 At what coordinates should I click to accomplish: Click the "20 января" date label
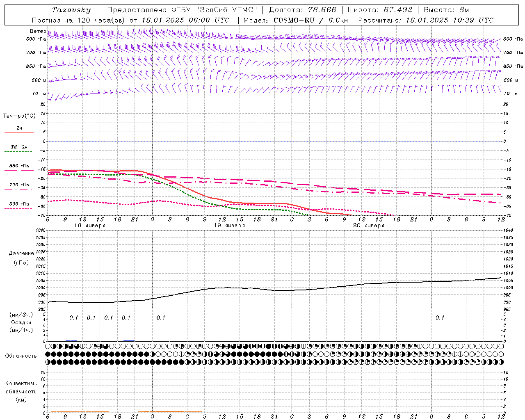[x=369, y=226]
